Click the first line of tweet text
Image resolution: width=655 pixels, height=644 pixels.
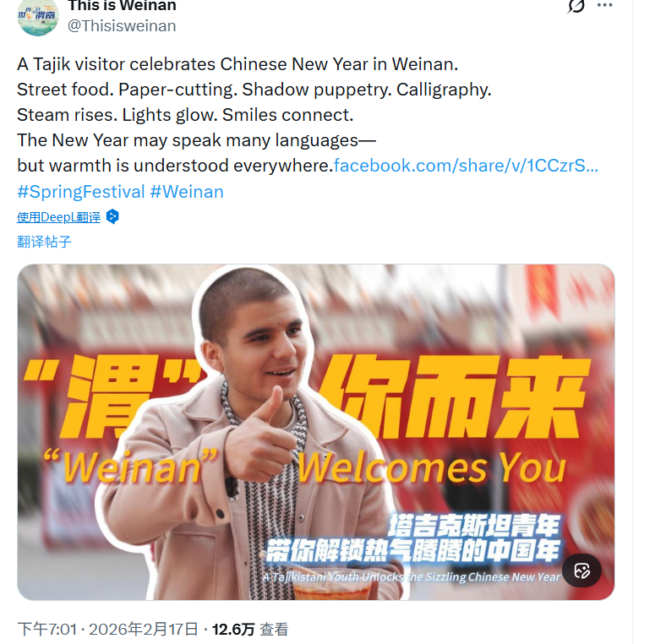coord(237,64)
